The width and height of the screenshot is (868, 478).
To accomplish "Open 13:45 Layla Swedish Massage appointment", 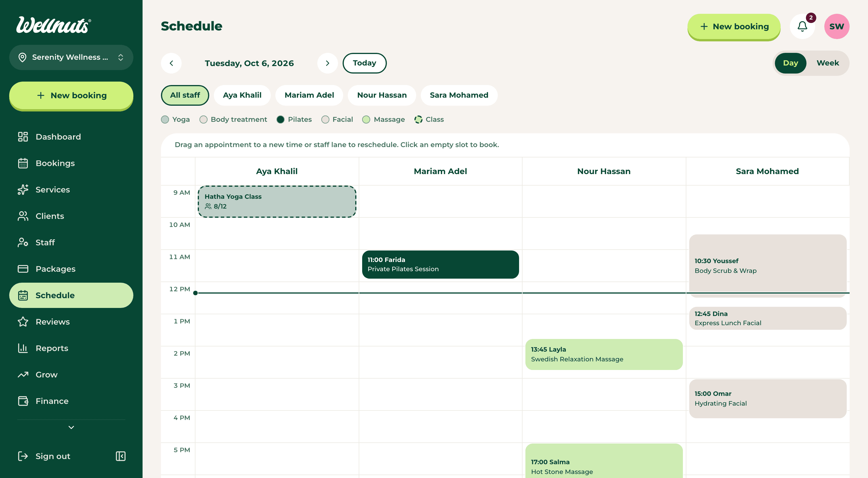I will [x=604, y=354].
